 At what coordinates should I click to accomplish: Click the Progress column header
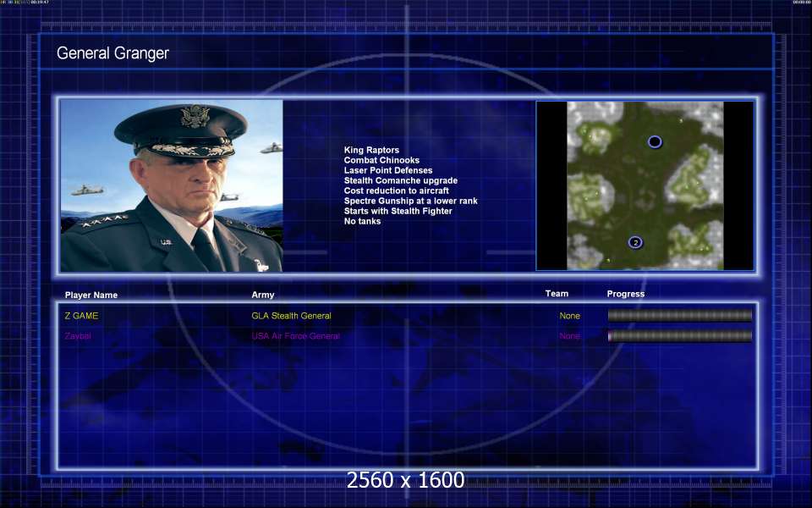point(625,294)
